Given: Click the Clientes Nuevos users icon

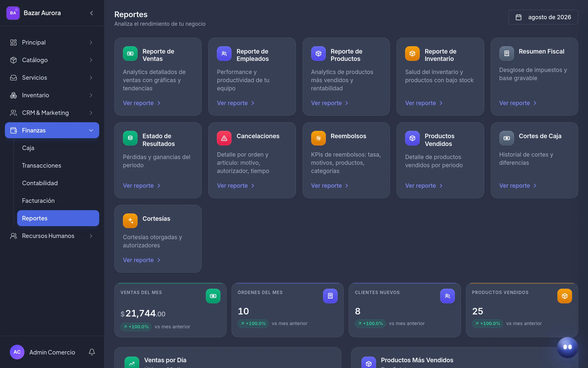Looking at the screenshot, I should point(447,296).
